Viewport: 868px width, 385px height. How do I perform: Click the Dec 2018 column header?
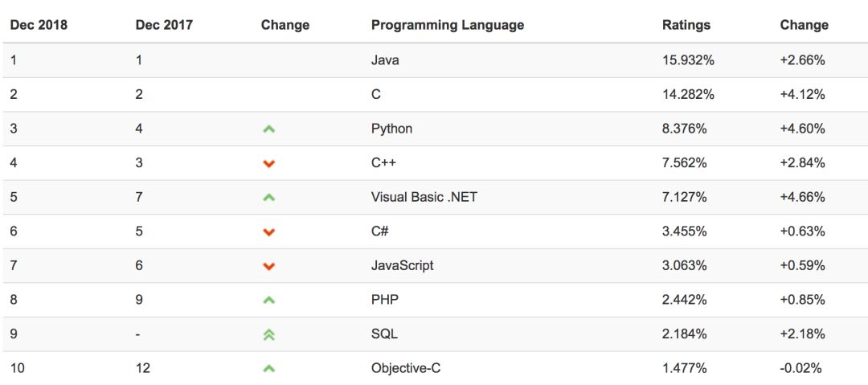[39, 25]
